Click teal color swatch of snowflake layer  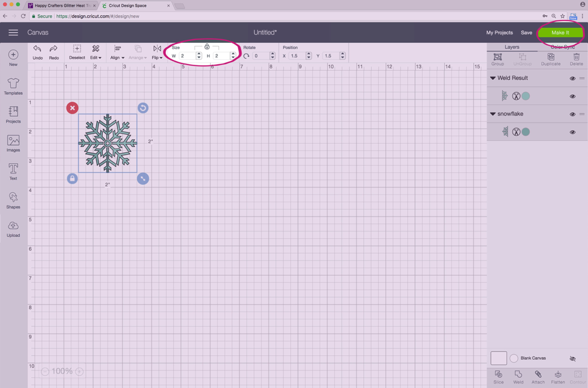(526, 132)
